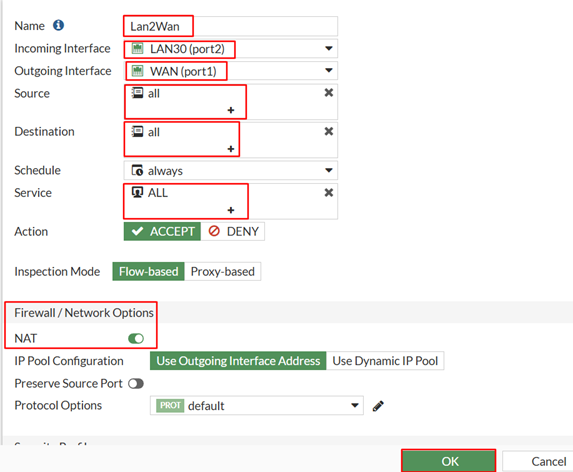Toggle the NAT switch off
573x472 pixels.
pyautogui.click(x=136, y=339)
